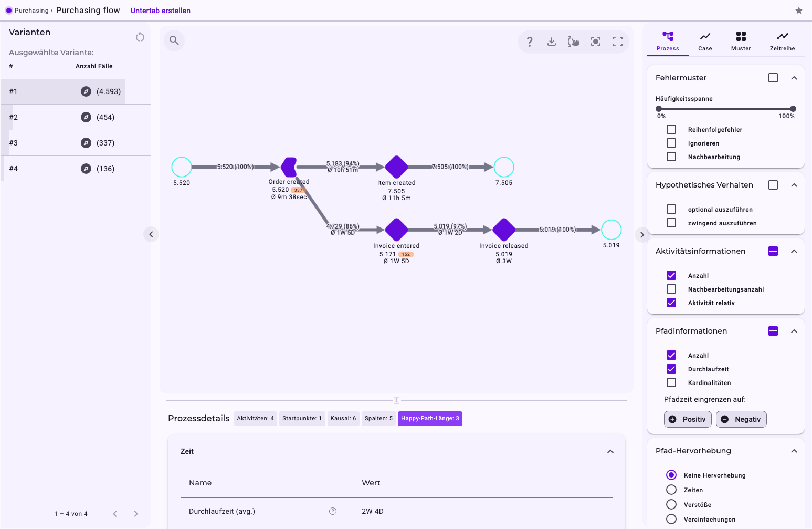This screenshot has height=529, width=812.
Task: Click the Negativ path time button
Action: [741, 419]
